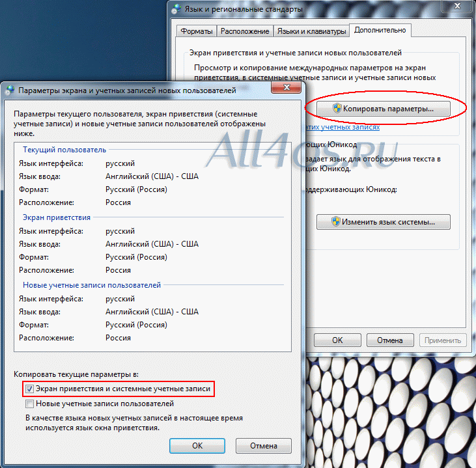Confirm with OK in the front dialog

tap(197, 445)
